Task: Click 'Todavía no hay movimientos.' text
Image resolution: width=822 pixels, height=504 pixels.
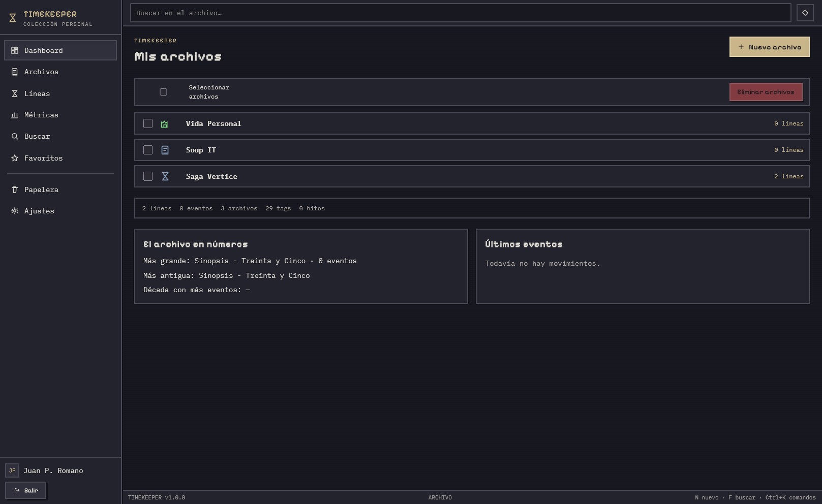Action: click(542, 263)
